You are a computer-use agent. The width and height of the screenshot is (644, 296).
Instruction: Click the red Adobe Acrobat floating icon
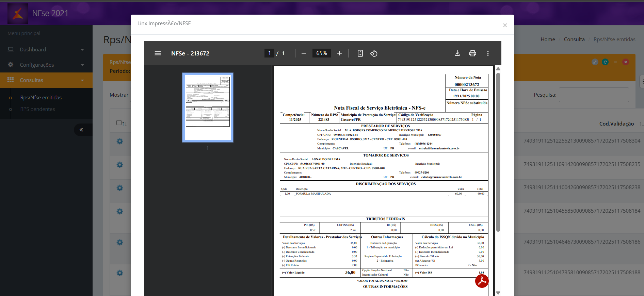tap(482, 281)
